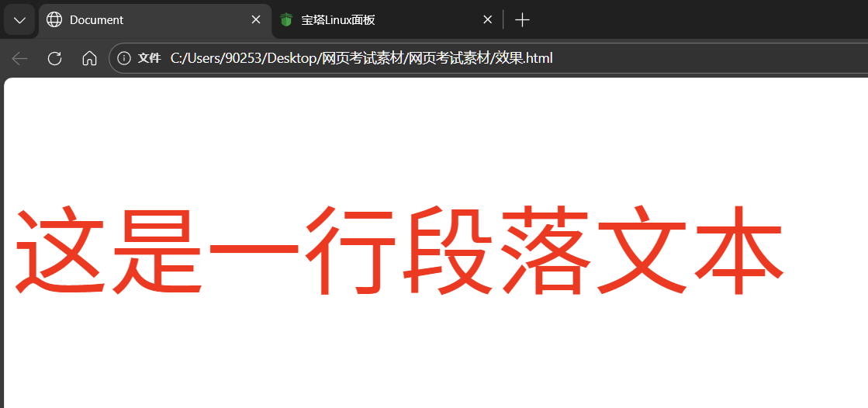Close the 宝塔Linux面板 tab
The image size is (868, 408).
click(488, 19)
